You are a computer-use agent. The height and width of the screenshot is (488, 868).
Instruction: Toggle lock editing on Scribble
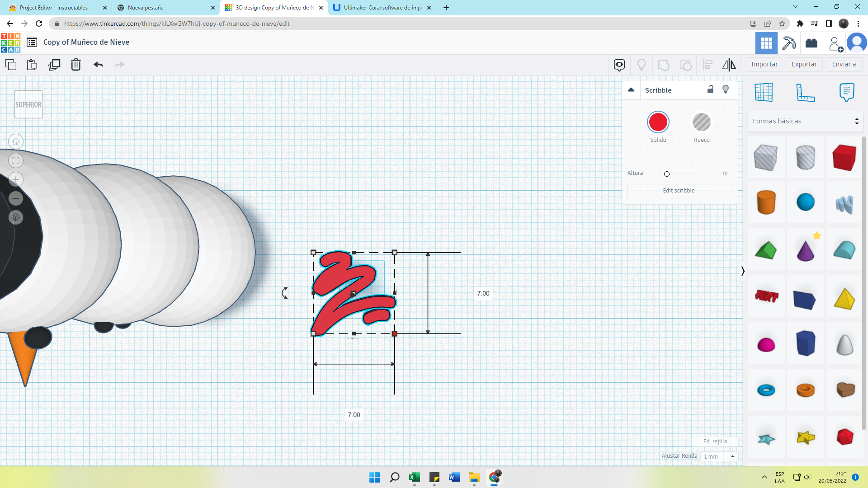[710, 89]
